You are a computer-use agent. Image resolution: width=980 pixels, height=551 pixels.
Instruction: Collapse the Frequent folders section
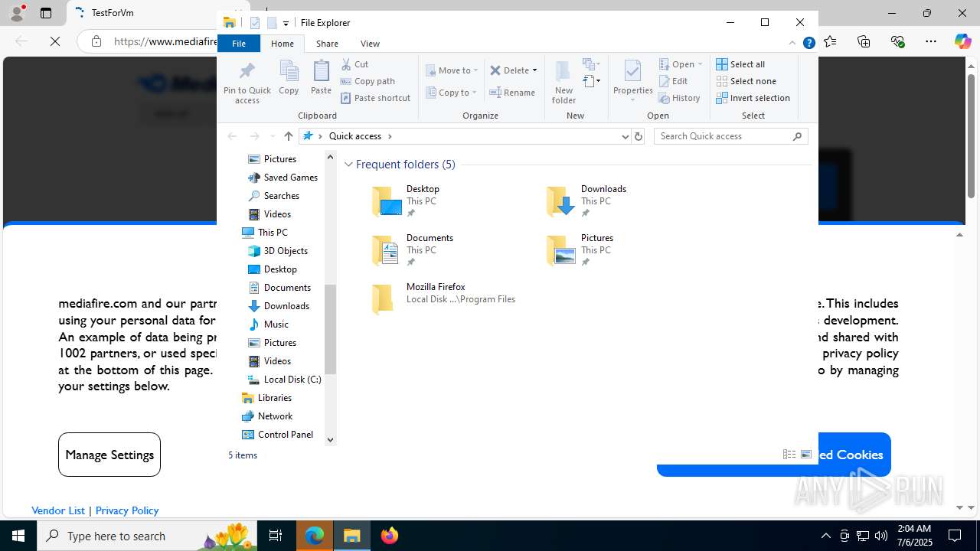click(348, 165)
